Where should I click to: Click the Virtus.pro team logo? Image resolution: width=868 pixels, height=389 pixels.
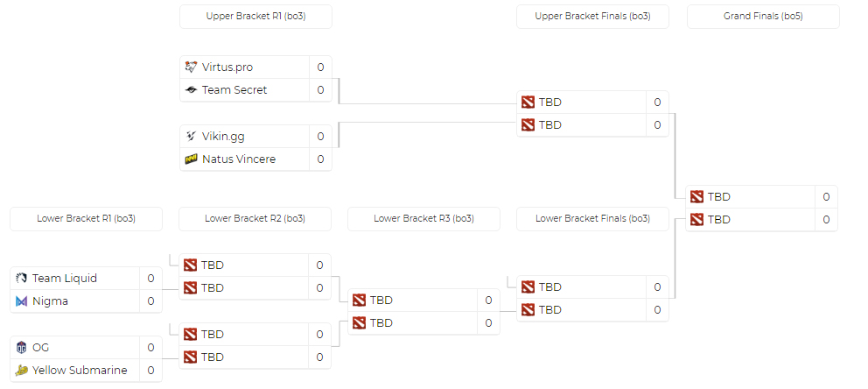[x=192, y=67]
